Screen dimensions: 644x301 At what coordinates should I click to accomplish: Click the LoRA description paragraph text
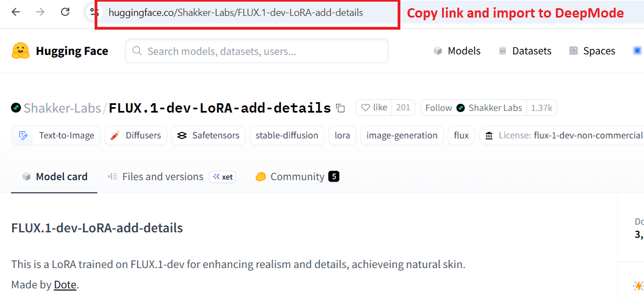(238, 265)
